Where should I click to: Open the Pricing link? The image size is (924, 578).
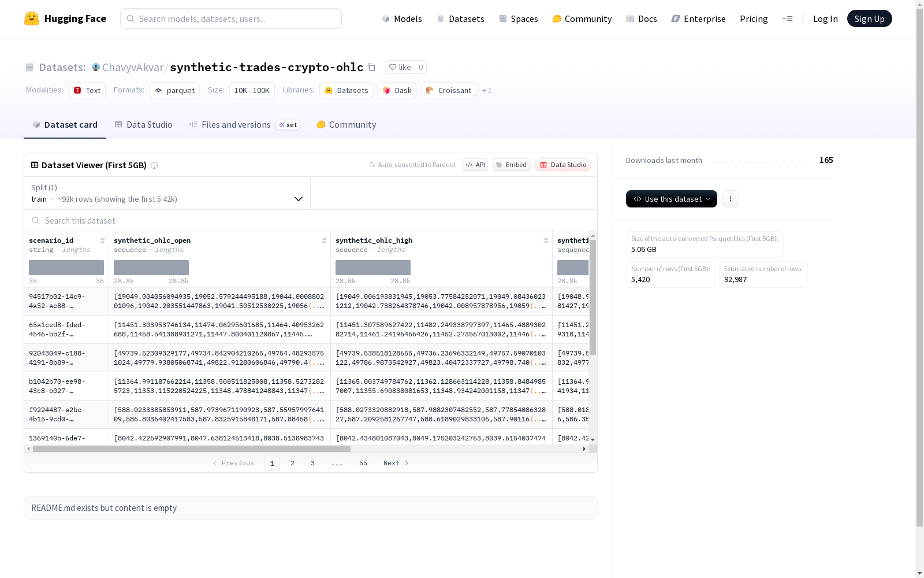[x=754, y=18]
